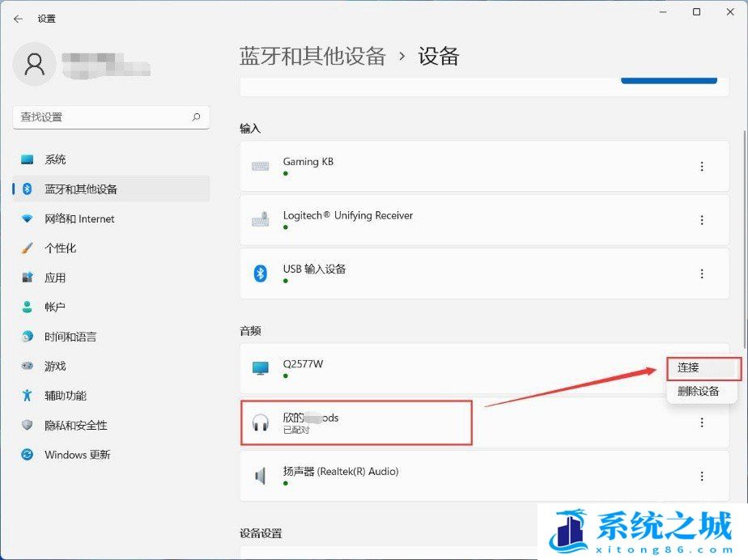Click the search magnifier icon in settings search
This screenshot has height=560, width=748.
pyautogui.click(x=196, y=117)
